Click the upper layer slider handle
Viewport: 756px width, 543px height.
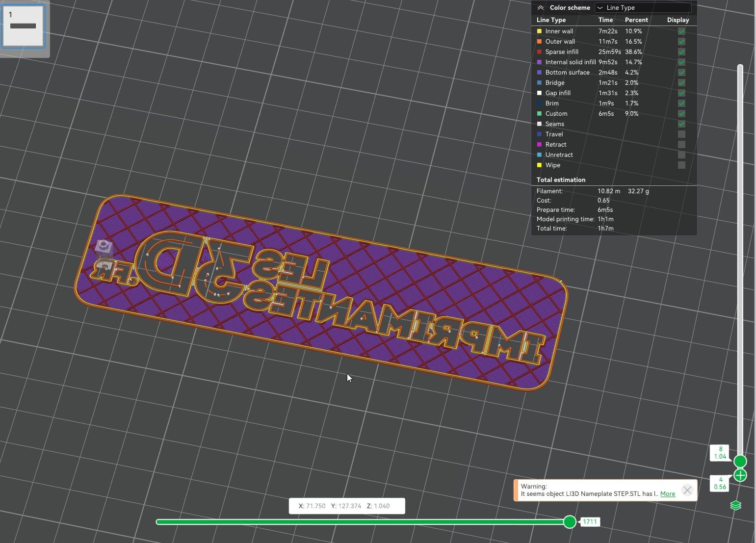pos(740,461)
